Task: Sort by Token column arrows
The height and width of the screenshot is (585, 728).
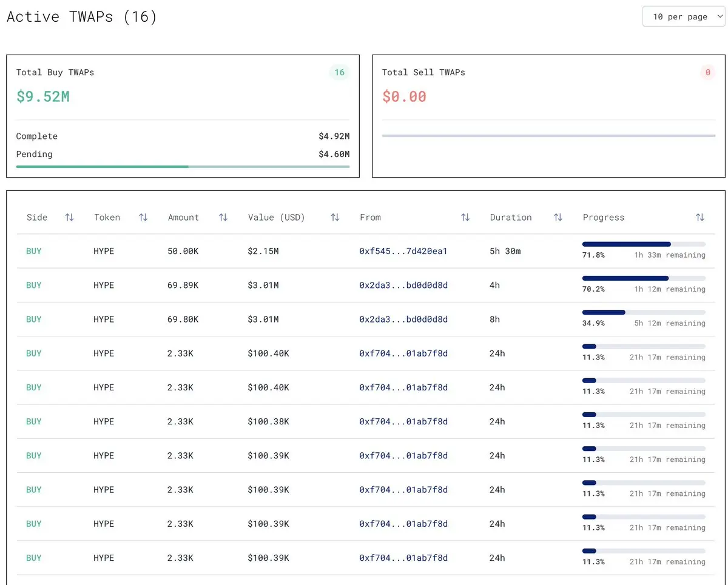Action: click(143, 217)
